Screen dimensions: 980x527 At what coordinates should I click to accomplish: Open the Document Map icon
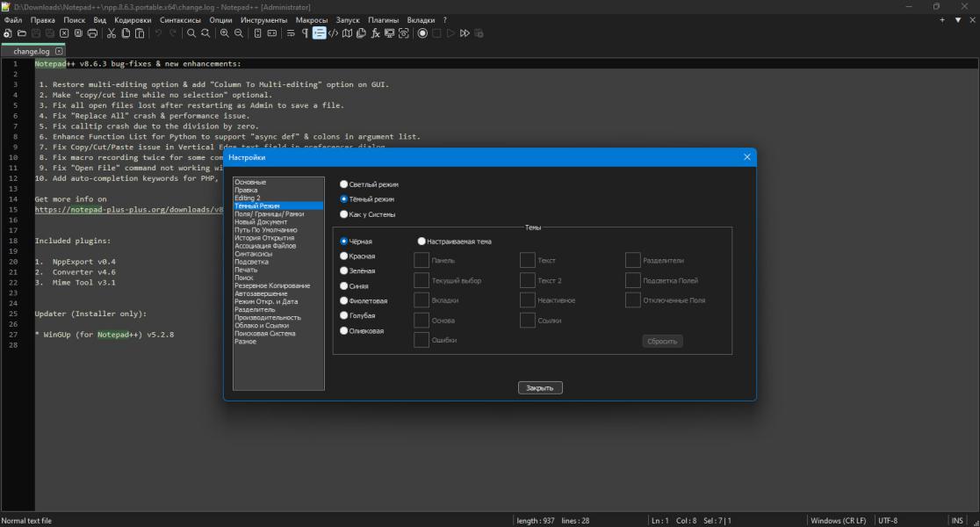point(347,33)
